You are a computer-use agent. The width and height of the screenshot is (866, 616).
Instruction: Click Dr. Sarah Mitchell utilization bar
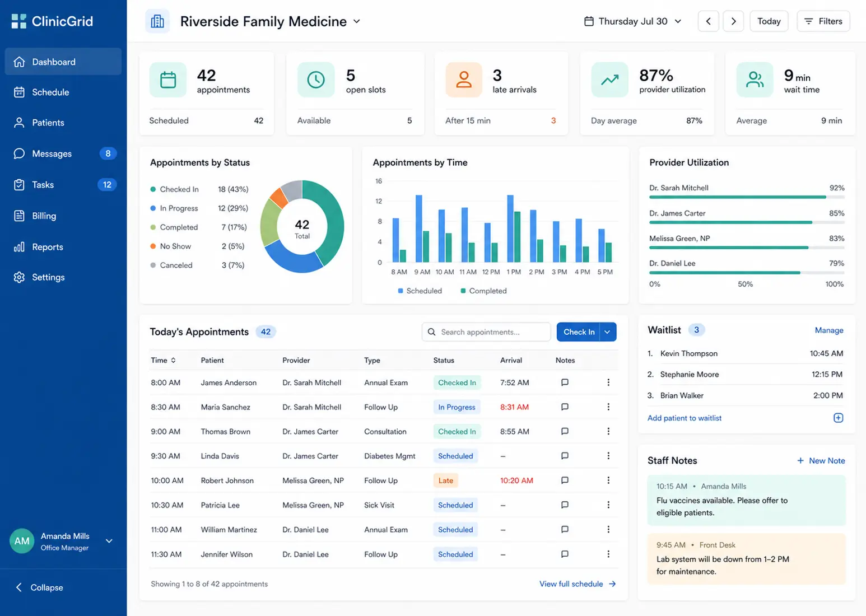(747, 197)
